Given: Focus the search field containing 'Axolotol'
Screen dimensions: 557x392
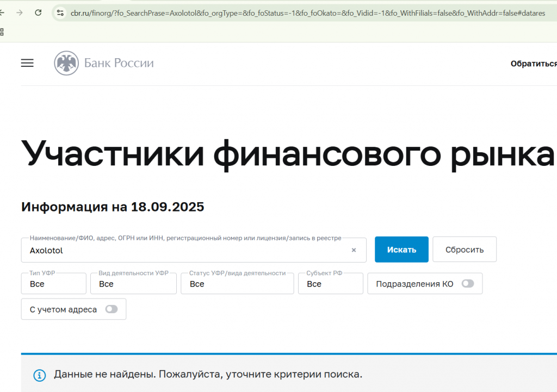Looking at the screenshot, I should 185,251.
